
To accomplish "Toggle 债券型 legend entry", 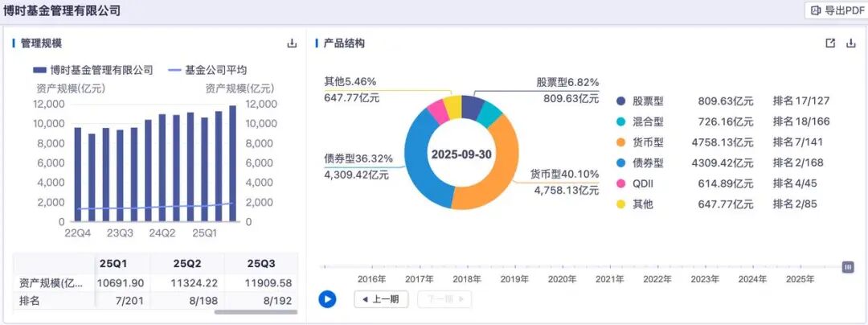I will (640, 162).
